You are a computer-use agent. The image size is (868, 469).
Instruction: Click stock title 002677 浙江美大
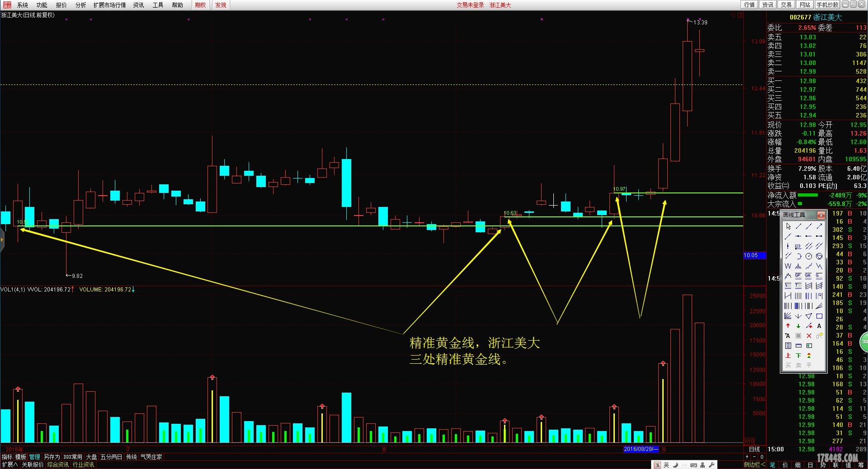(x=816, y=17)
